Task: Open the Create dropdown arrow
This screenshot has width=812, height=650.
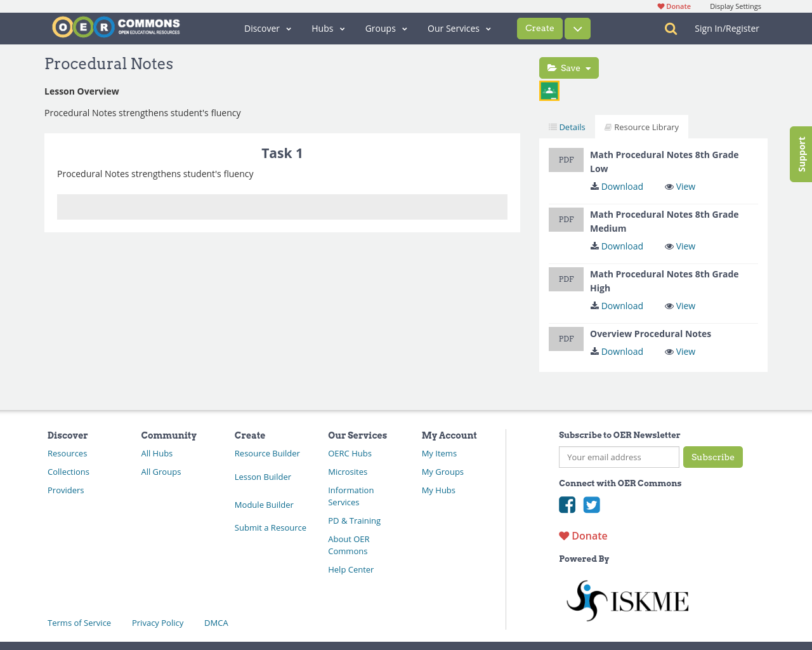Action: pyautogui.click(x=577, y=29)
